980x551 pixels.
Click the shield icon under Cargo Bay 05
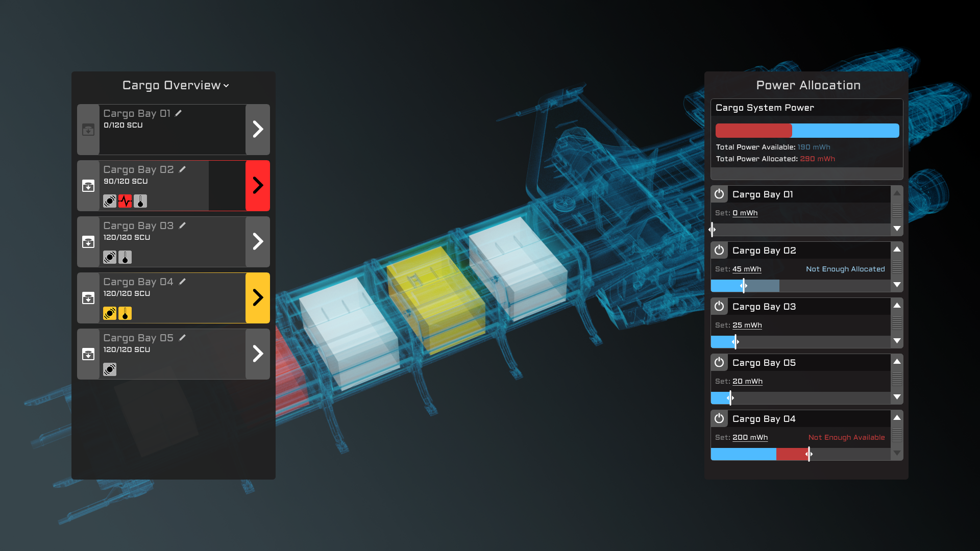coord(110,369)
